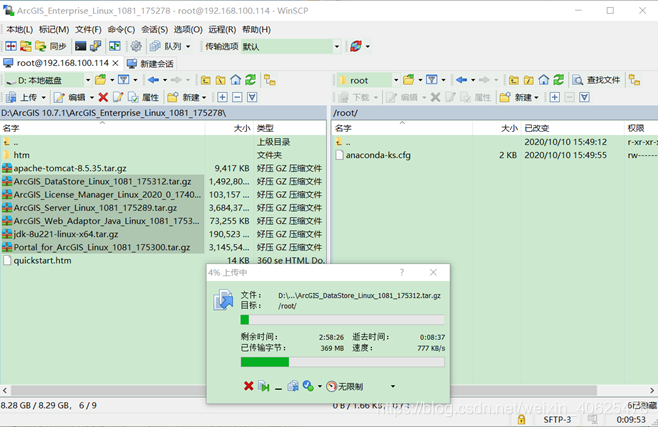Refresh the remote panel file list

click(559, 80)
